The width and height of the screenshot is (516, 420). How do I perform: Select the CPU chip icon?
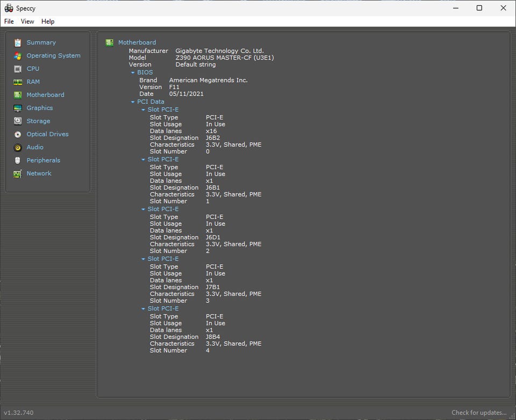pyautogui.click(x=18, y=69)
